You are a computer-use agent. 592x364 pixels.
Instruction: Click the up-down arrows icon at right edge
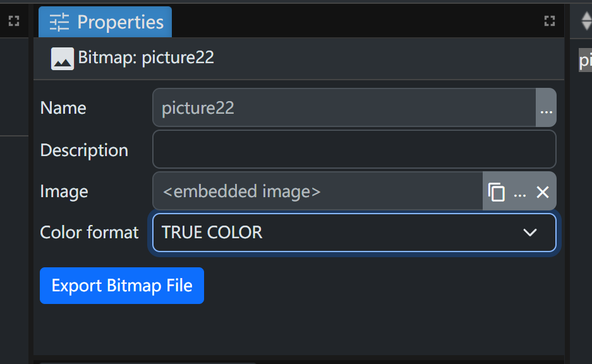pyautogui.click(x=586, y=21)
